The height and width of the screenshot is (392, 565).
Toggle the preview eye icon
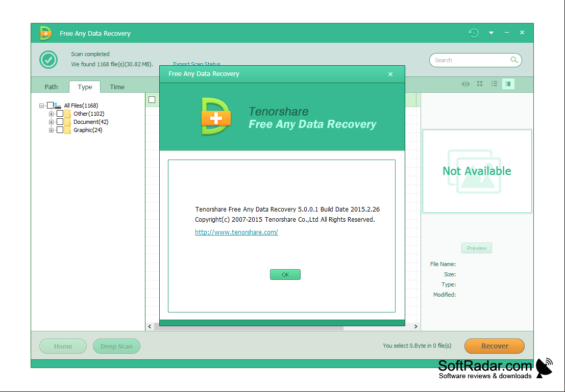465,84
